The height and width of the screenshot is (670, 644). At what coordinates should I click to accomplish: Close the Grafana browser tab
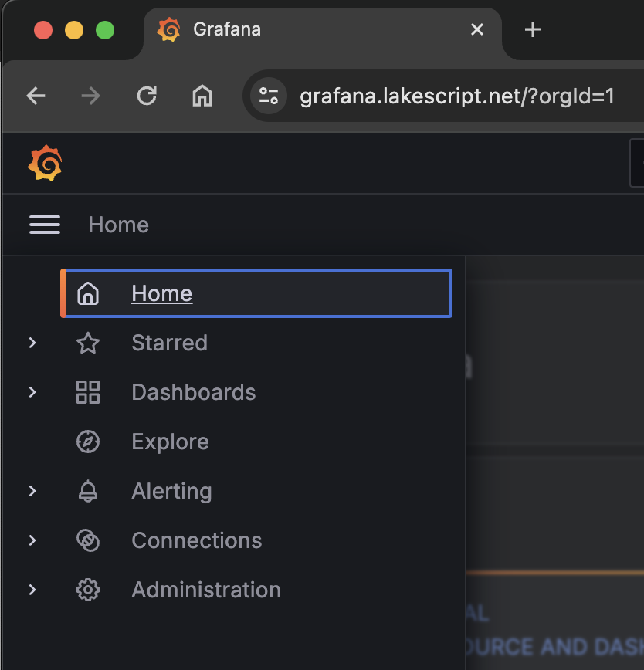tap(477, 29)
